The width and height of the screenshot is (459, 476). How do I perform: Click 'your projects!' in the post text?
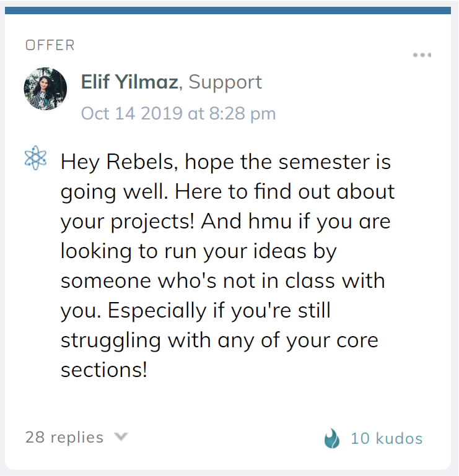click(127, 222)
